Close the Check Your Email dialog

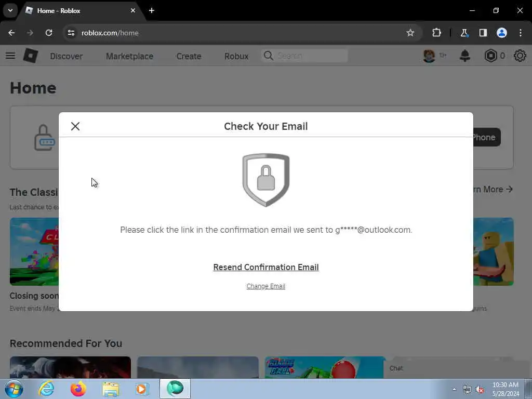tap(75, 126)
